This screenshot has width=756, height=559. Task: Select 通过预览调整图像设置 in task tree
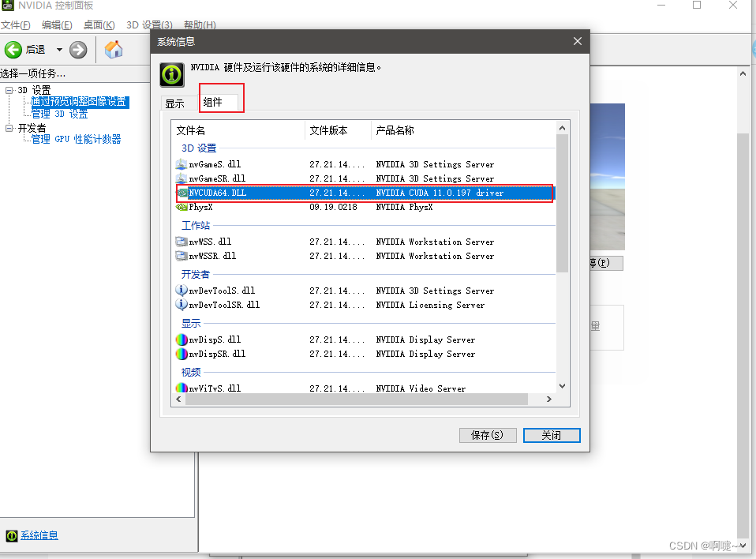tap(79, 102)
